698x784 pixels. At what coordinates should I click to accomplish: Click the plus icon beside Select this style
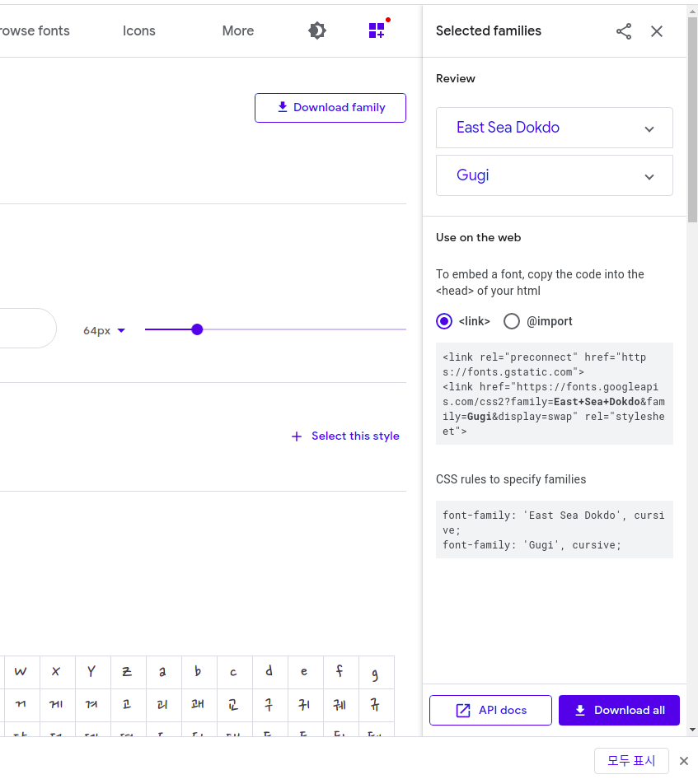pyautogui.click(x=297, y=436)
